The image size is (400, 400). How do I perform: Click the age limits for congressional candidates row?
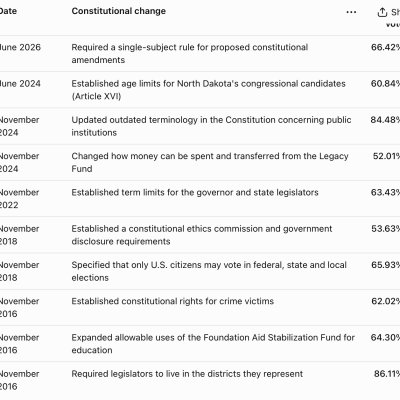point(200,90)
